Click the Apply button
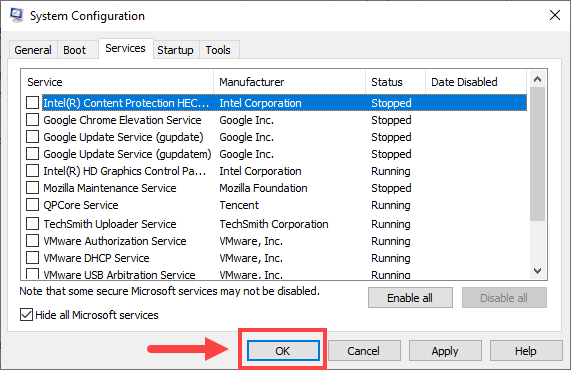 tap(445, 351)
